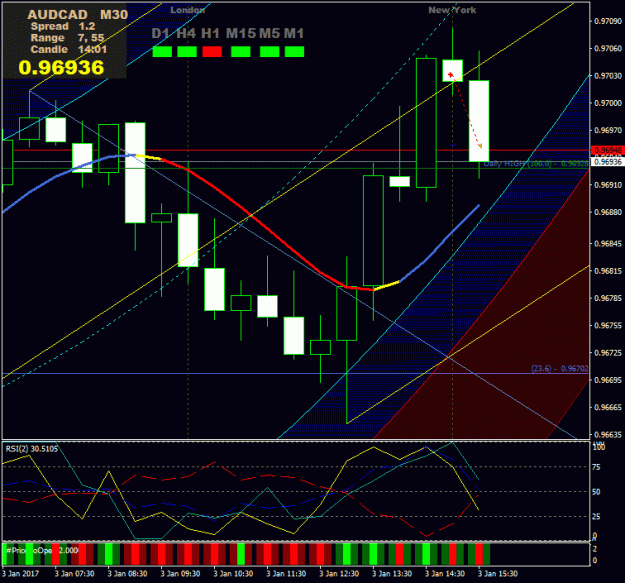Click the white 0.96936 current price tag
The height and width of the screenshot is (583, 625).
pyautogui.click(x=607, y=162)
